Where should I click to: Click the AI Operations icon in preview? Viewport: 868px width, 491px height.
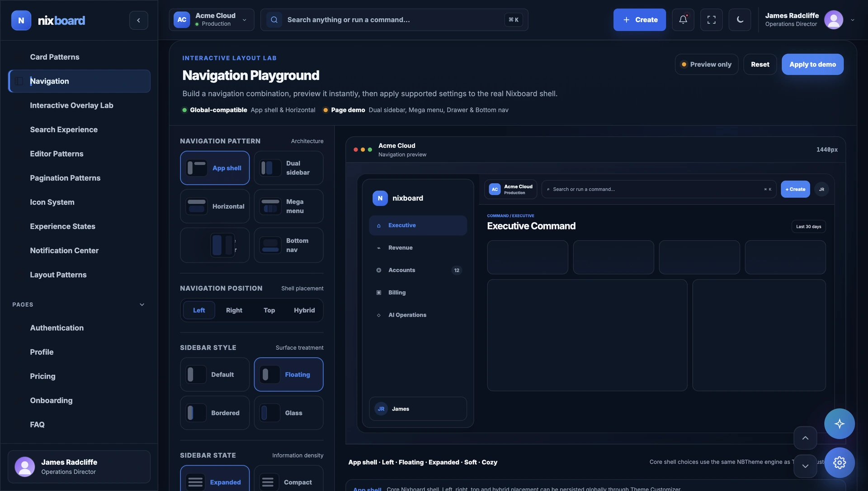coord(379,315)
